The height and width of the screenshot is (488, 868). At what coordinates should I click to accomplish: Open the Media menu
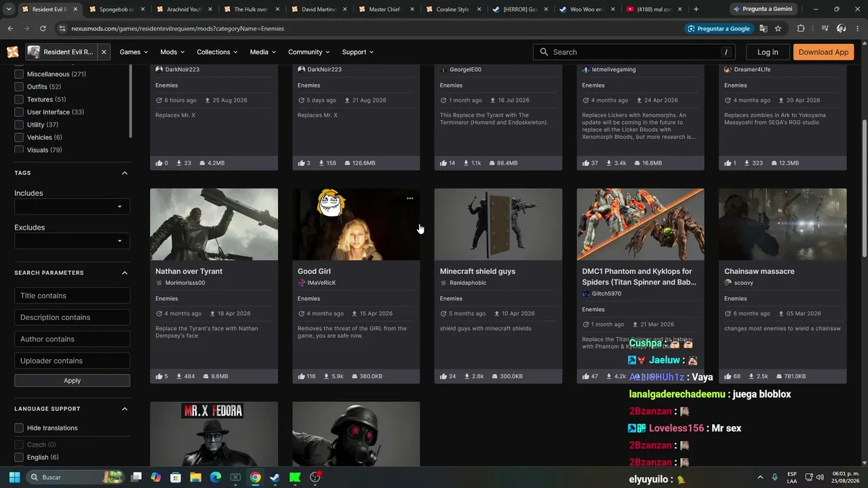point(263,52)
